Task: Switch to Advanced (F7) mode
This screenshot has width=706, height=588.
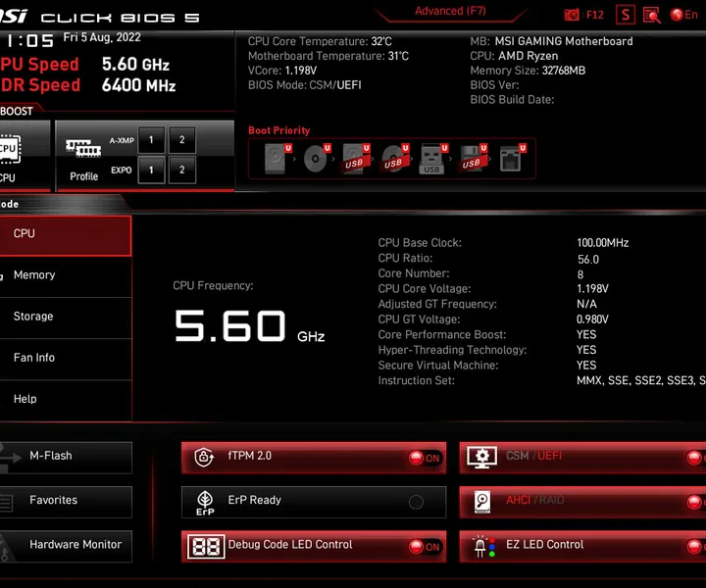Action: 450,11
